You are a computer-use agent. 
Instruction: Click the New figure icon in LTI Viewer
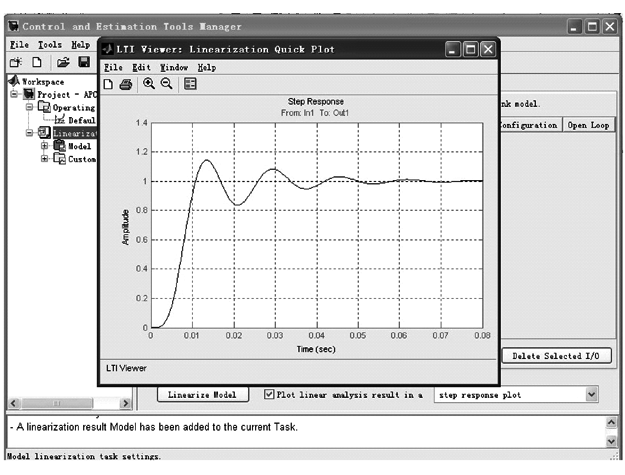(x=108, y=84)
